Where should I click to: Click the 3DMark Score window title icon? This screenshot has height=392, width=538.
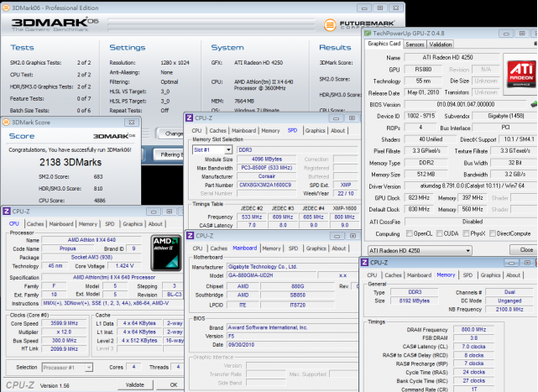coord(6,123)
